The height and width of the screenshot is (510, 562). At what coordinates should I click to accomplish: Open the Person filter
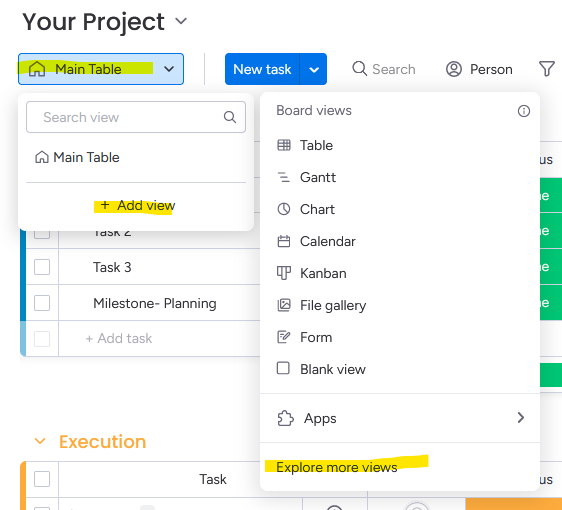pyautogui.click(x=479, y=69)
